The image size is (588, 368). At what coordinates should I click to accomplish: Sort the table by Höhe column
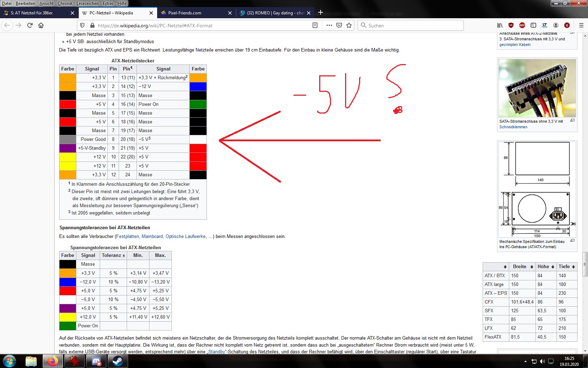click(546, 267)
